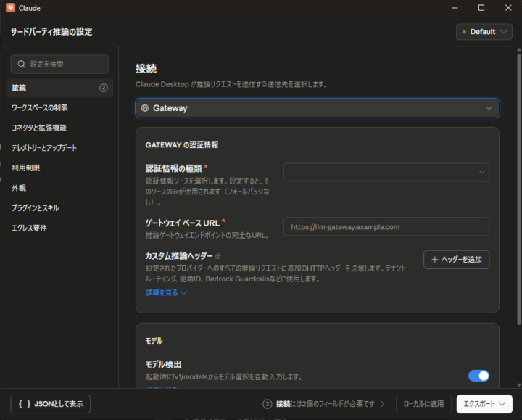Click the GATEWAY の認証情報 heading

(x=182, y=145)
